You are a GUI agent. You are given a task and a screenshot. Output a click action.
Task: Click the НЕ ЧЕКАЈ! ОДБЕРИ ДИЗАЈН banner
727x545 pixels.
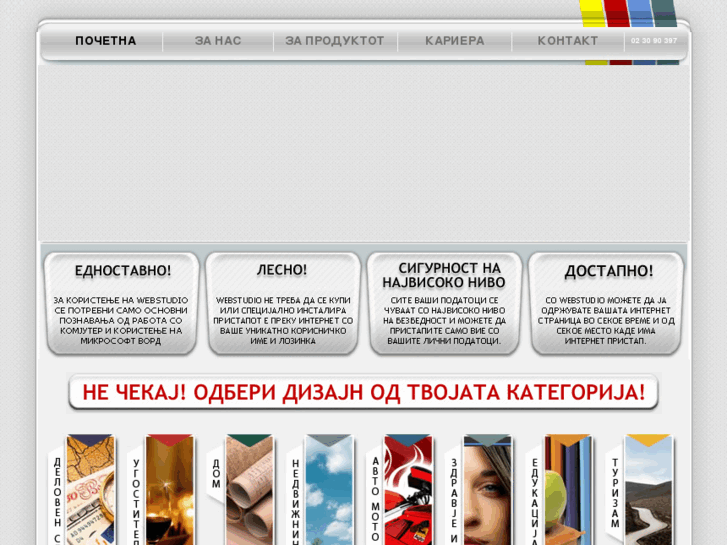point(364,393)
